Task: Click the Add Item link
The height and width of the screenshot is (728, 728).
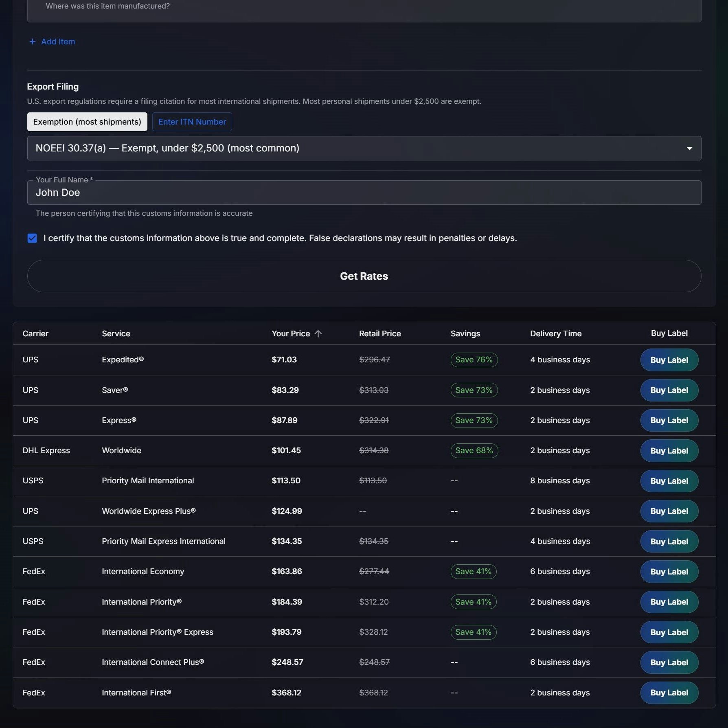Action: point(57,41)
